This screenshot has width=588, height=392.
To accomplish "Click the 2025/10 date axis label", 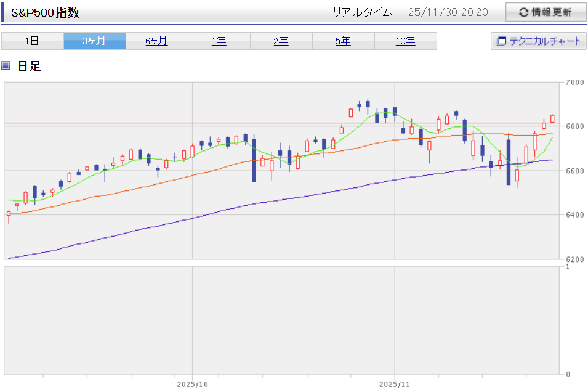I will (192, 383).
